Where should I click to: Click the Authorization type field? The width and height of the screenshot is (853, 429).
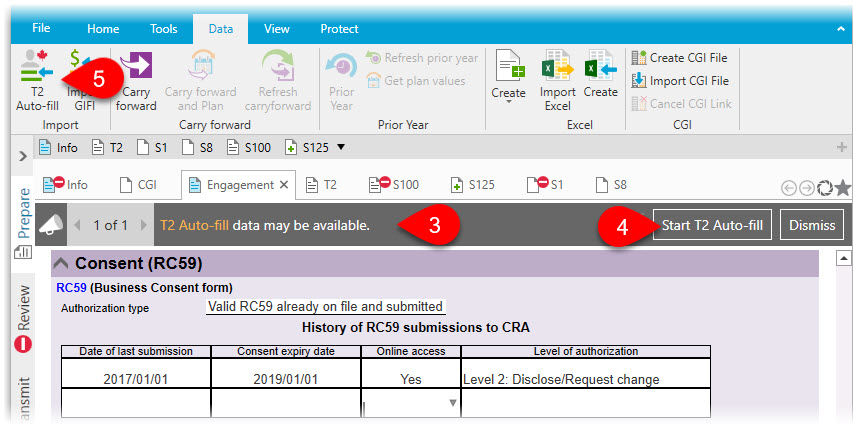pos(325,307)
